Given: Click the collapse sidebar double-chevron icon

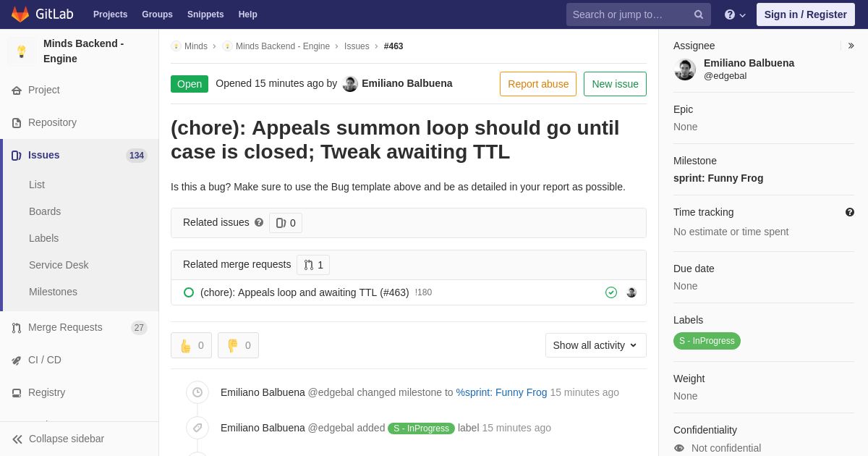Looking at the screenshot, I should [17, 439].
